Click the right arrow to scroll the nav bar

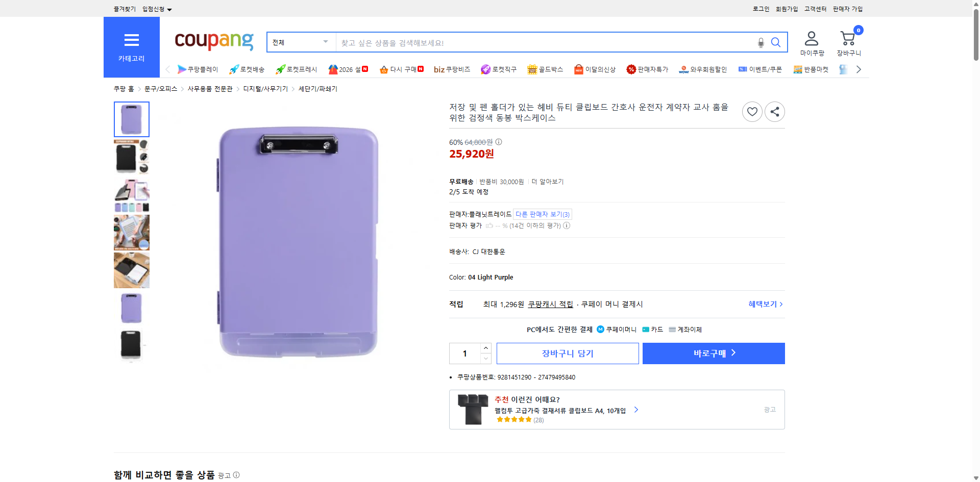click(x=859, y=69)
